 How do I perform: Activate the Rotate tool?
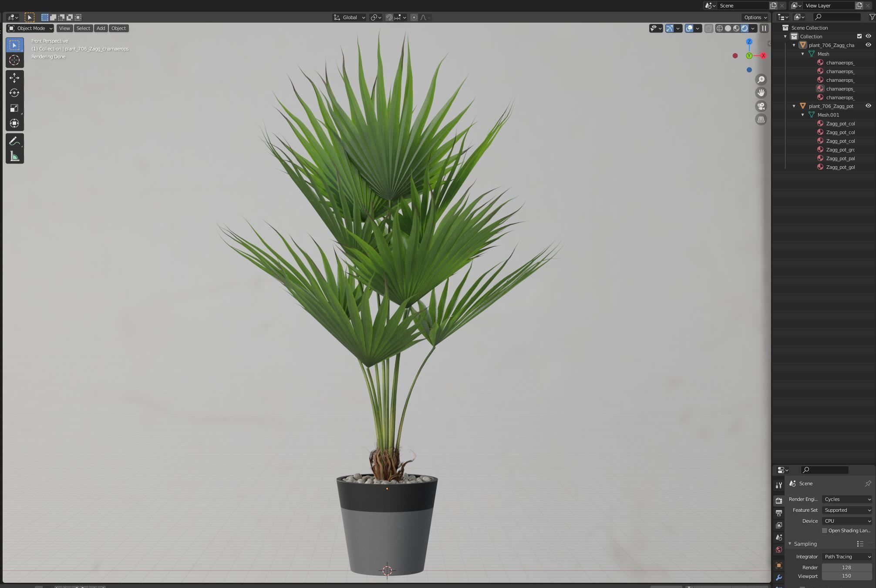point(14,93)
